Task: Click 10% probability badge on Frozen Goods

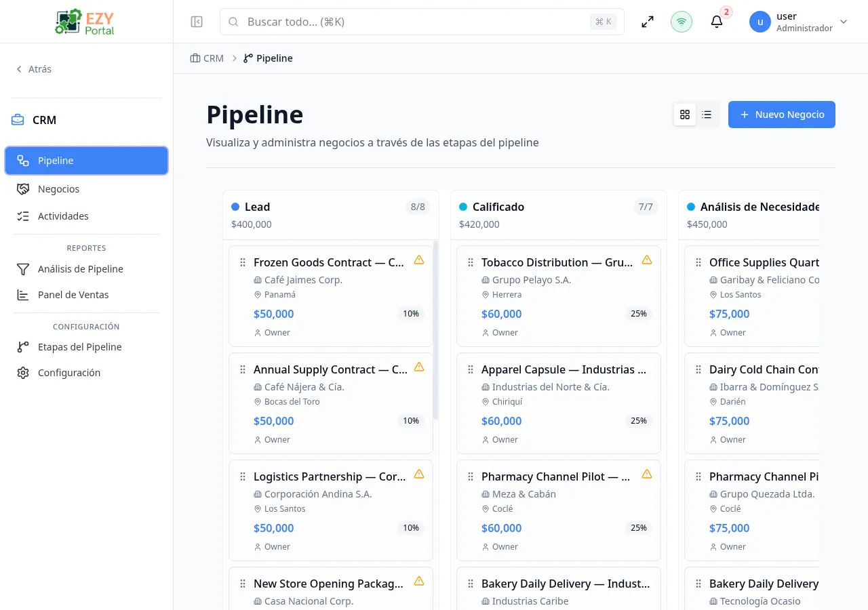Action: [411, 314]
